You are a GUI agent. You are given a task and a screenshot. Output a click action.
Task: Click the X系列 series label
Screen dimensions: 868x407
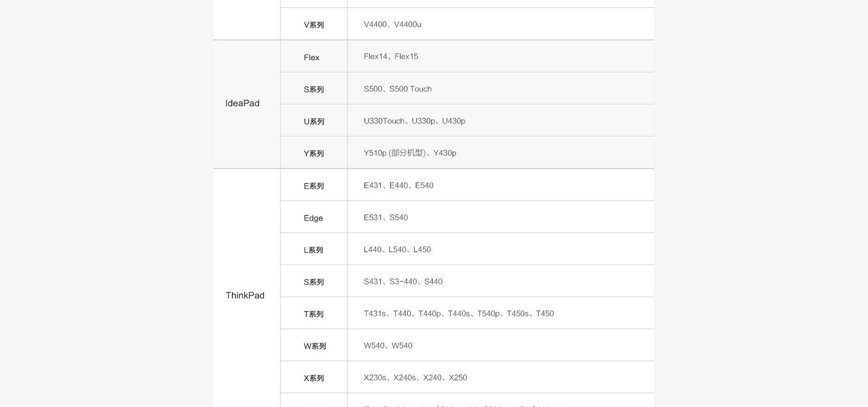pos(314,379)
